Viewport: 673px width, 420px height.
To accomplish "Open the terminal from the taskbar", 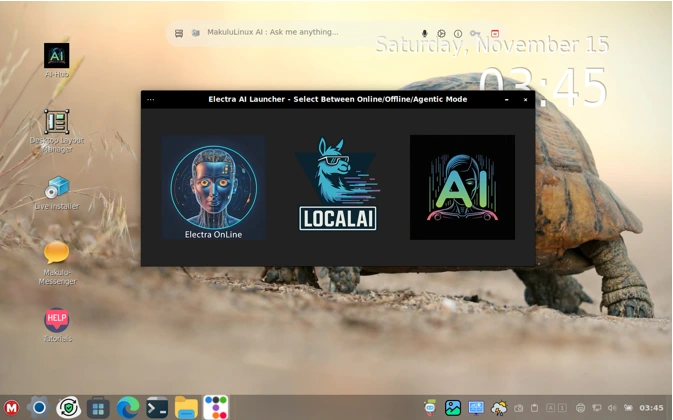I will 157,407.
